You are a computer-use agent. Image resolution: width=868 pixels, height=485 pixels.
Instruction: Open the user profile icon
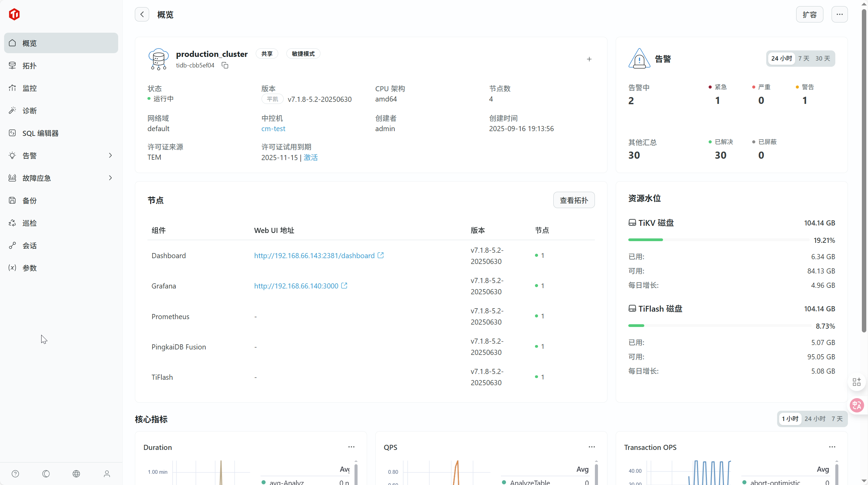(x=107, y=474)
